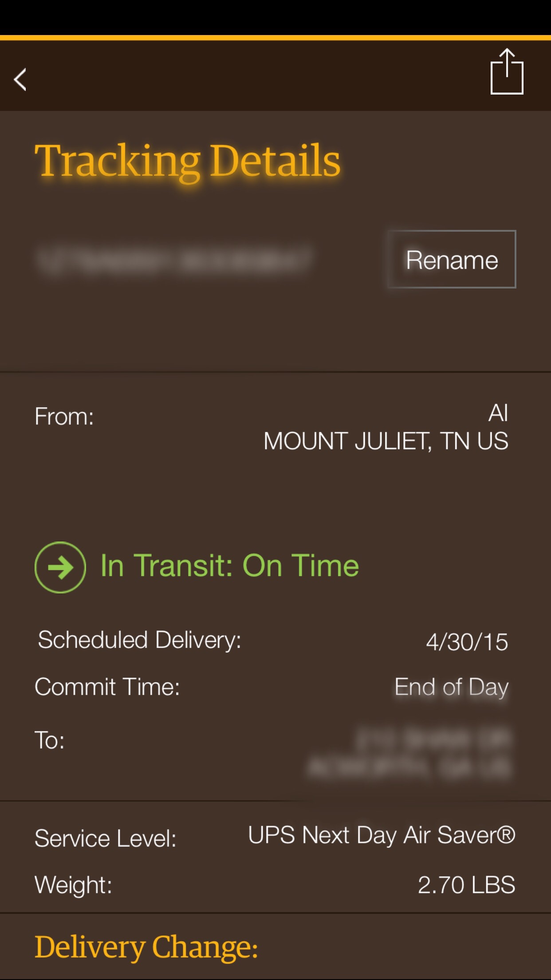Image resolution: width=551 pixels, height=980 pixels.
Task: Tap the back arrow icon
Action: (20, 79)
